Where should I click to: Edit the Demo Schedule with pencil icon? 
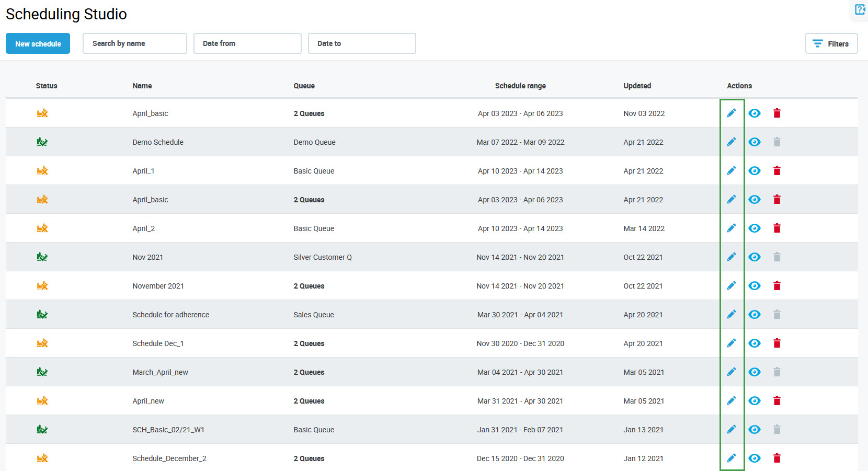(731, 142)
